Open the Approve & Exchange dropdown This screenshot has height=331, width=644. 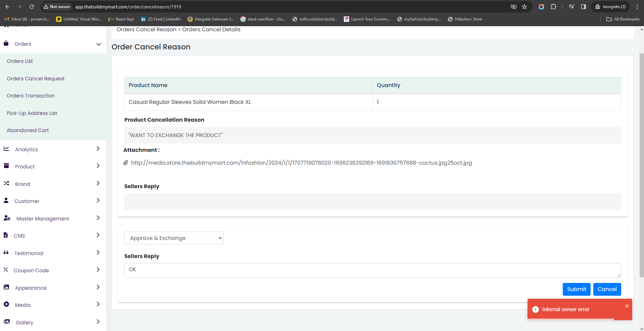[174, 238]
